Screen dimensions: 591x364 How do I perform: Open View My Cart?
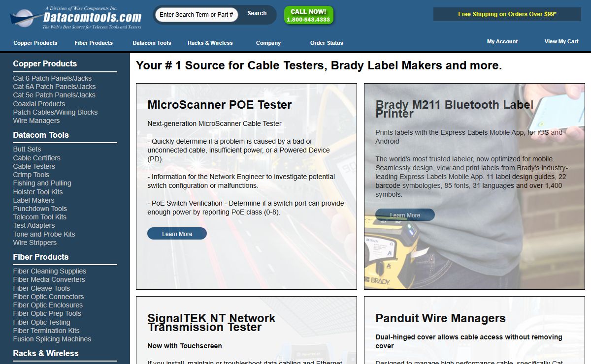click(561, 41)
